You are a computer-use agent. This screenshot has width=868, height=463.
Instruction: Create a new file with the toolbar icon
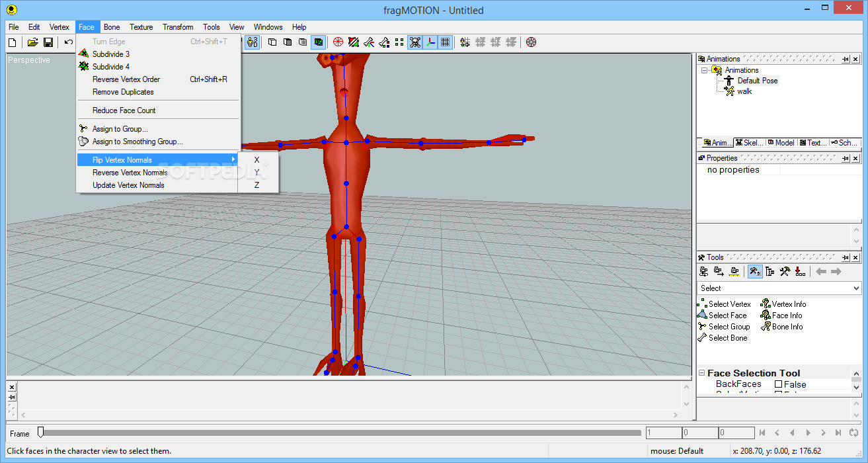(12, 42)
